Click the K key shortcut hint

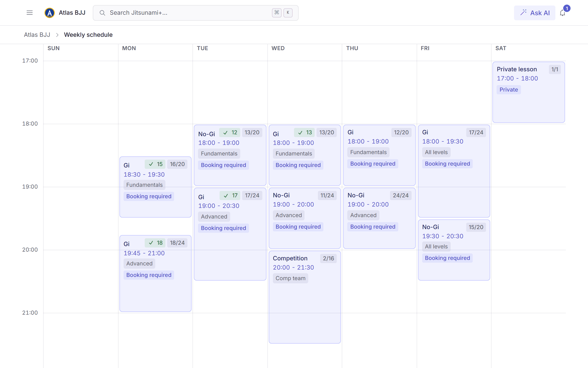click(x=288, y=13)
